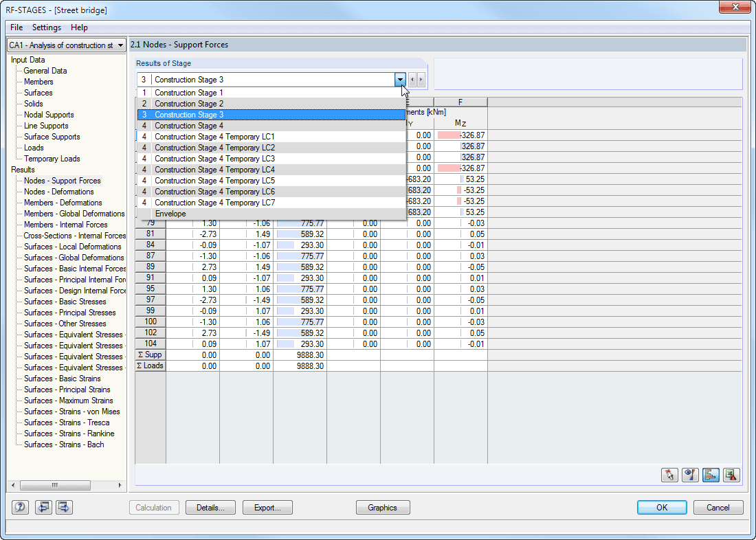Select Nodes - Support Forces entry
This screenshot has width=756, height=540.
(63, 181)
